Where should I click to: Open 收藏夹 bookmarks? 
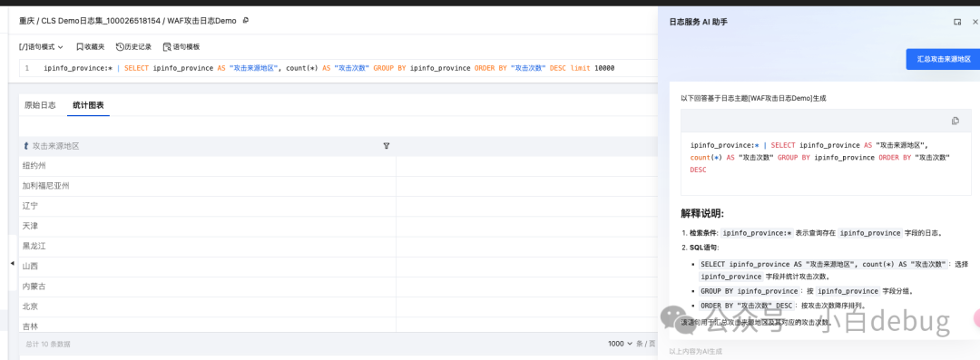coord(90,47)
